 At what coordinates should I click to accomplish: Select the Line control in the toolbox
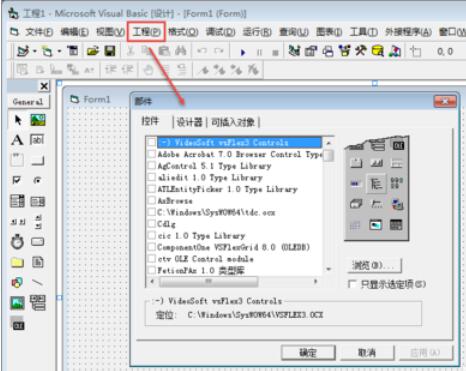(x=37, y=283)
